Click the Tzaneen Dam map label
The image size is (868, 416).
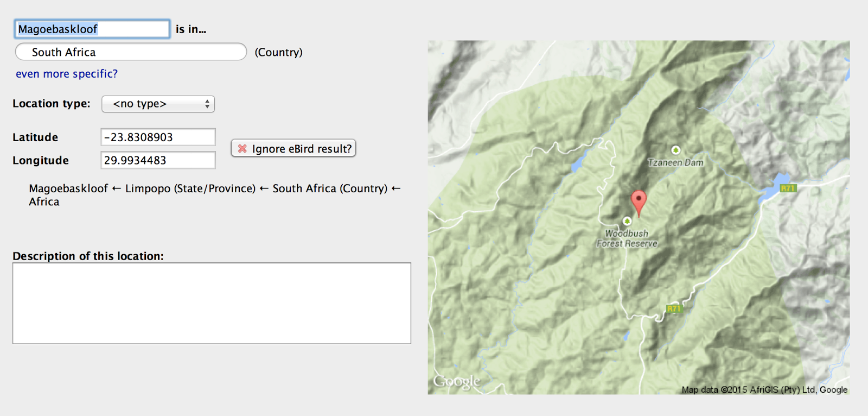pos(675,162)
